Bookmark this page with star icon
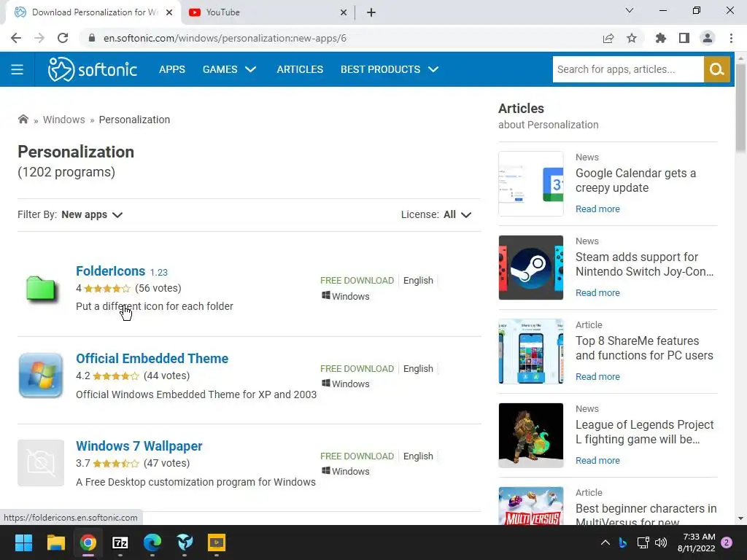The width and height of the screenshot is (747, 560). click(x=632, y=38)
